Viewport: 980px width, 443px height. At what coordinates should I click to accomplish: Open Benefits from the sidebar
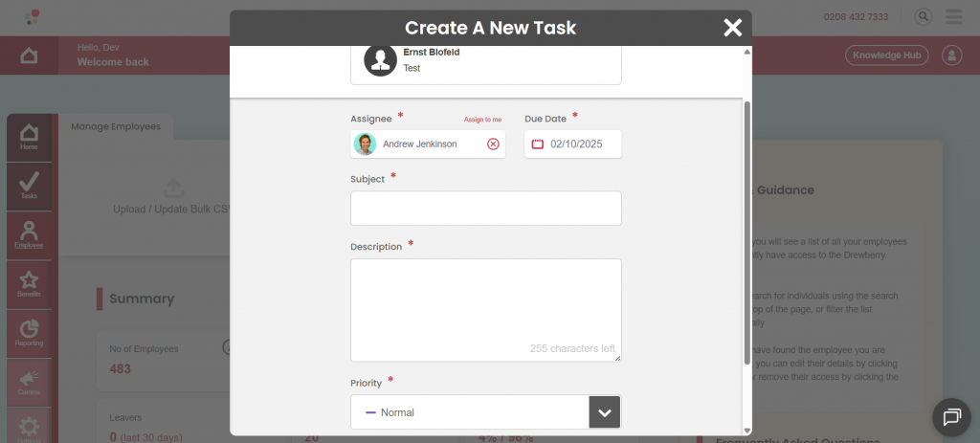point(30,284)
